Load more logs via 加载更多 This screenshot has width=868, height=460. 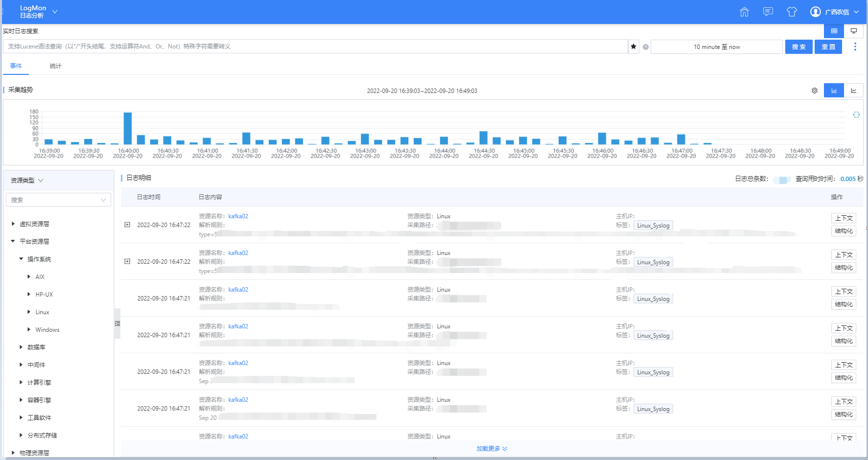[x=492, y=449]
